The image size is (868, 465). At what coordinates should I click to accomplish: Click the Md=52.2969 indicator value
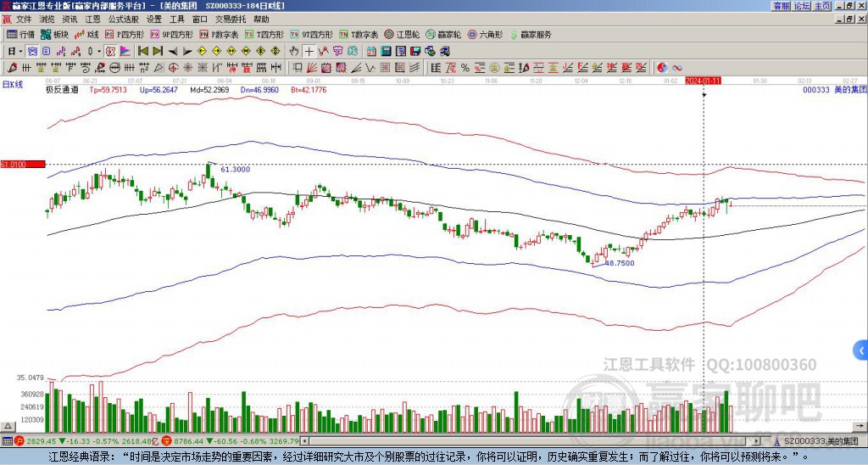209,89
